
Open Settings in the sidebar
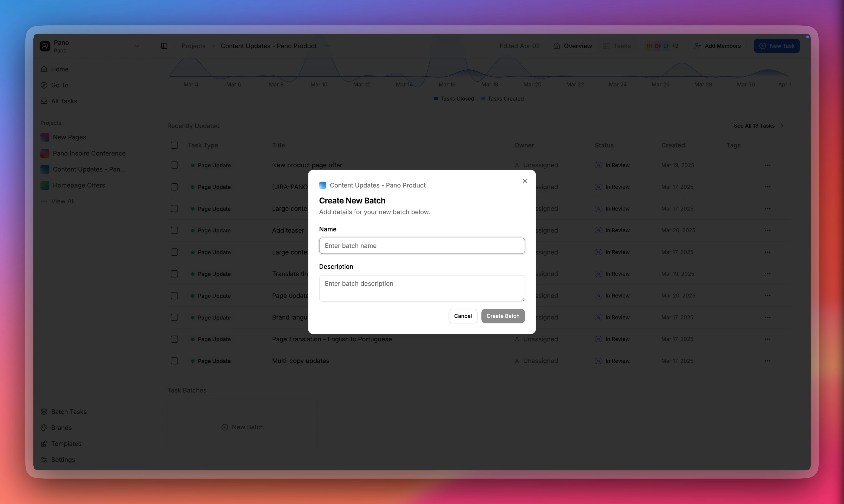point(63,459)
